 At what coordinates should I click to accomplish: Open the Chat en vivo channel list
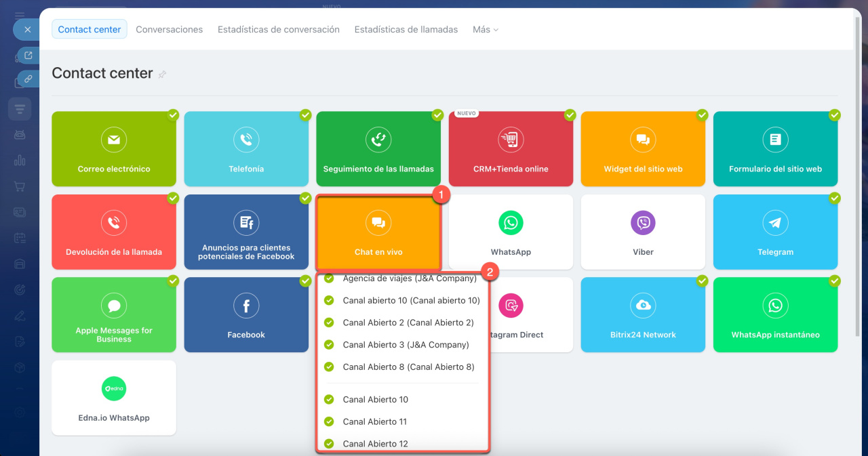tap(378, 233)
